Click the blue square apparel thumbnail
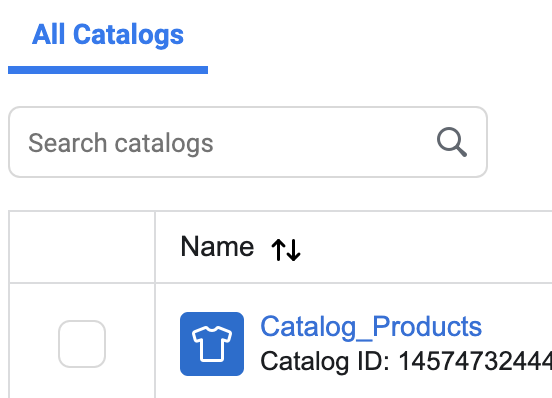This screenshot has height=398, width=552. tap(212, 344)
